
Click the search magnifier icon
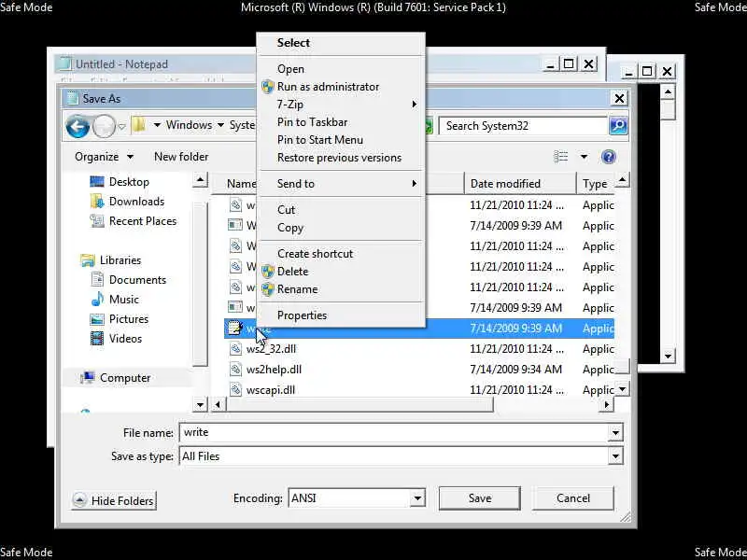click(x=618, y=126)
